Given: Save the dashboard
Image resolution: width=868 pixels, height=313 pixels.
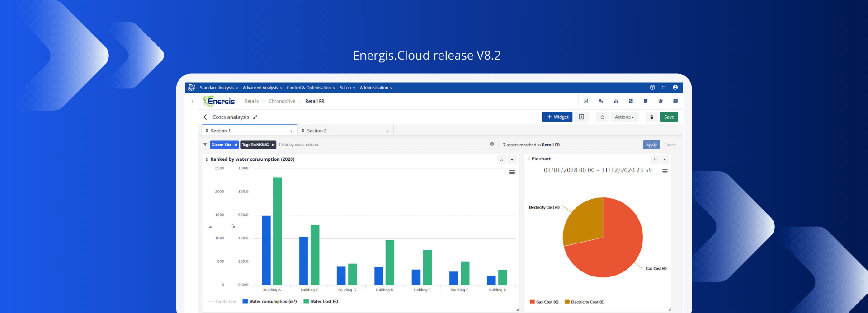Looking at the screenshot, I should pos(669,117).
